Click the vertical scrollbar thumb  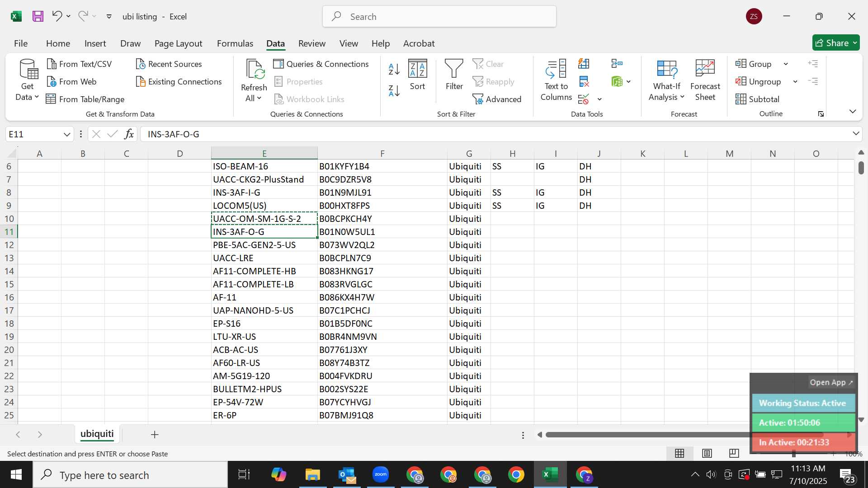861,168
